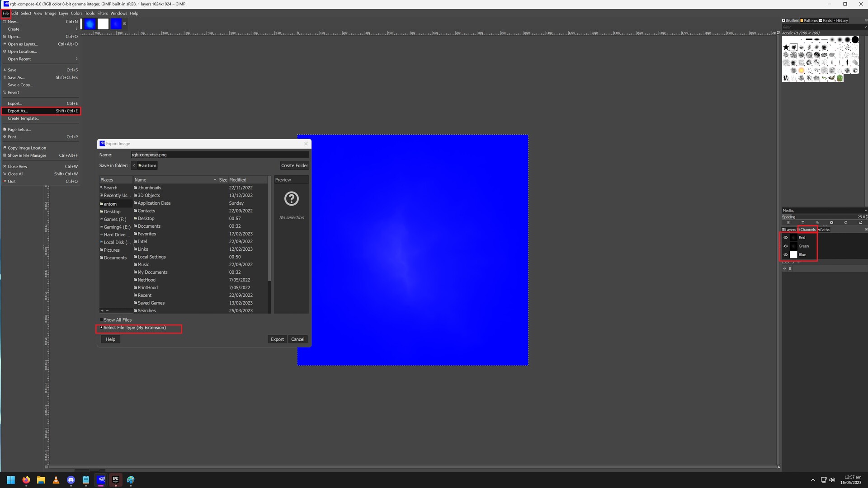The image size is (868, 488).
Task: Hide the Red channel visibility eye
Action: 786,237
